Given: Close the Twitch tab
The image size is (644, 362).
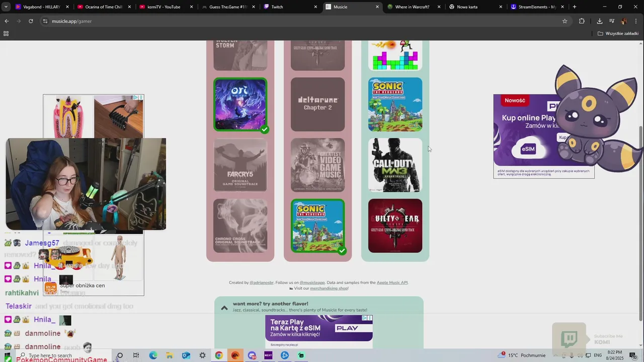Looking at the screenshot, I should [x=315, y=7].
